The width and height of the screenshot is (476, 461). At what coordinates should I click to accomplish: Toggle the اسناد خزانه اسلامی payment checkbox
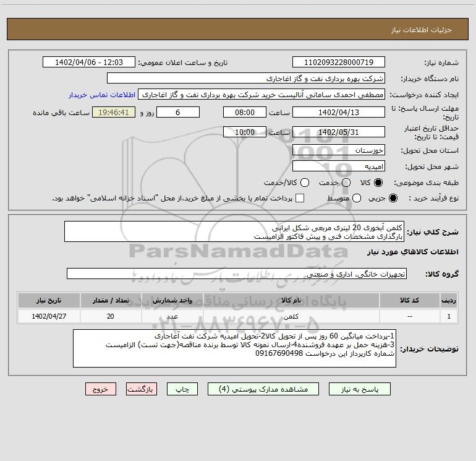click(x=300, y=198)
